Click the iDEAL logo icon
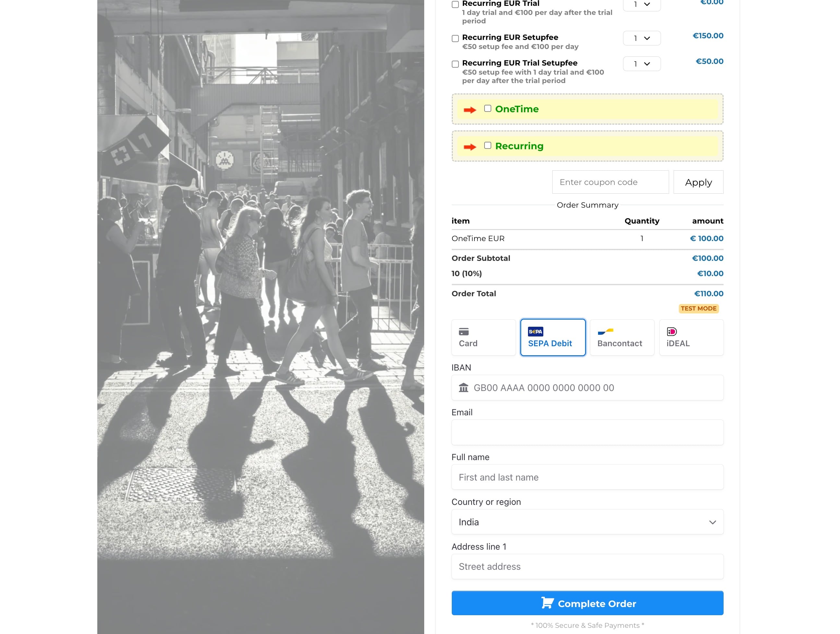The image size is (840, 634). [x=671, y=332]
